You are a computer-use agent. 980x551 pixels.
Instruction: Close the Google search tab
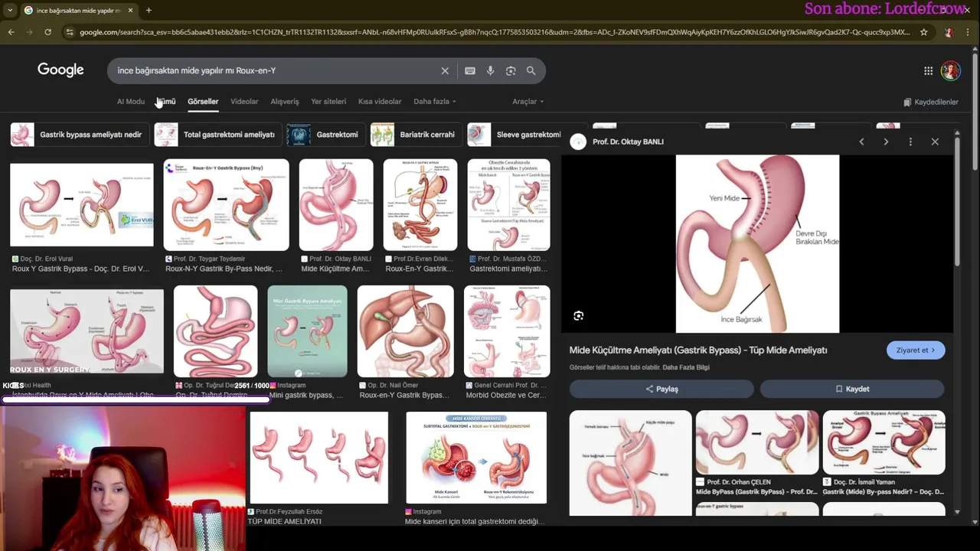pyautogui.click(x=130, y=11)
